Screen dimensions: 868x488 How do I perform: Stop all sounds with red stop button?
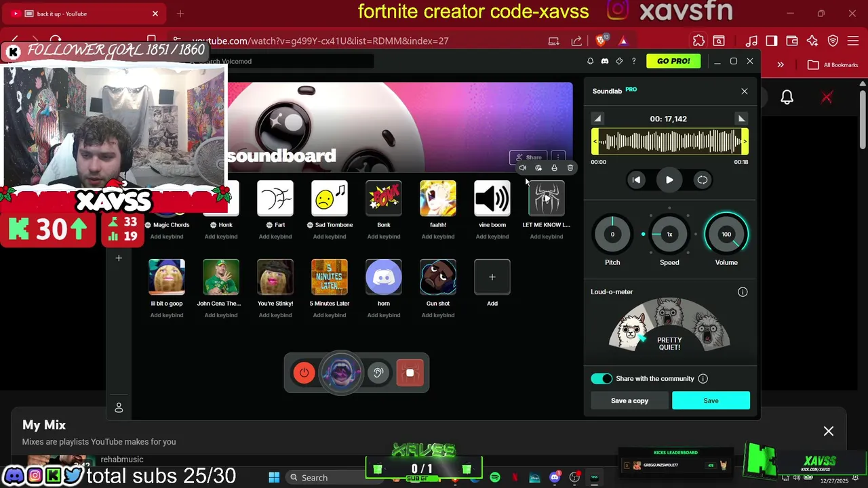(x=410, y=373)
